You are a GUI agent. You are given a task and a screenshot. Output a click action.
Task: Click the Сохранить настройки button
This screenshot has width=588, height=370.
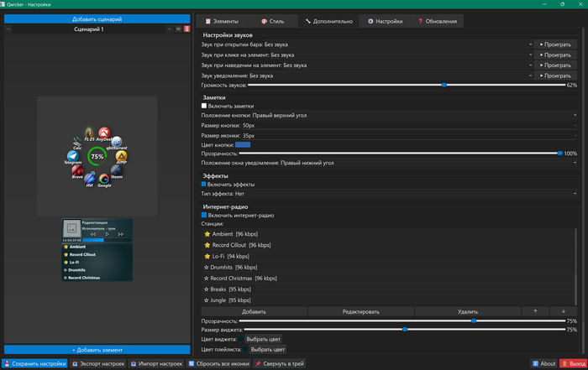point(34,363)
